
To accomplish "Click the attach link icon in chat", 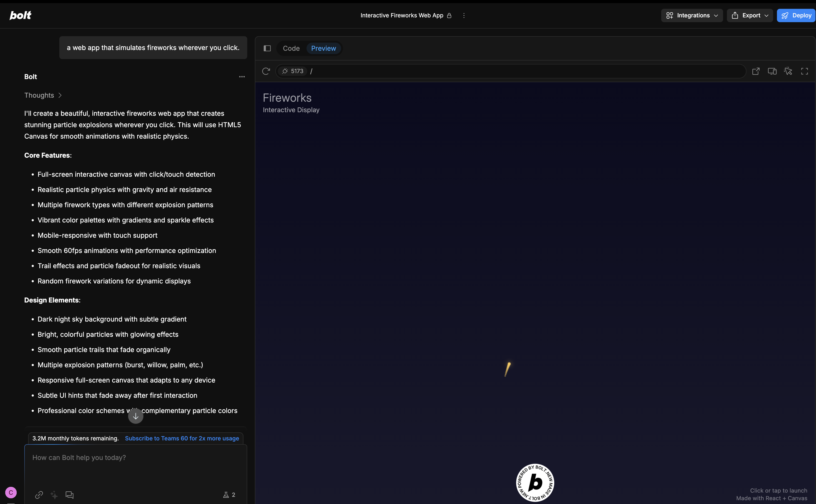I will click(x=39, y=495).
